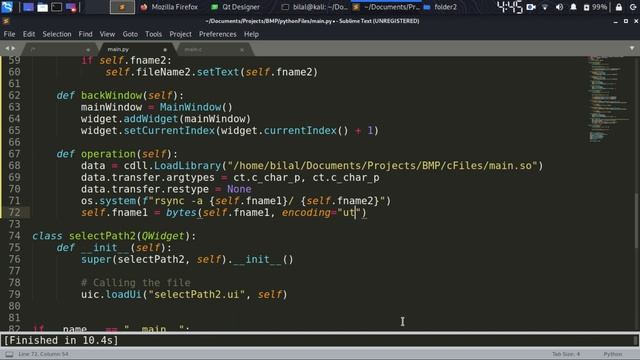Open the View menu
640x360 pixels.
[107, 34]
